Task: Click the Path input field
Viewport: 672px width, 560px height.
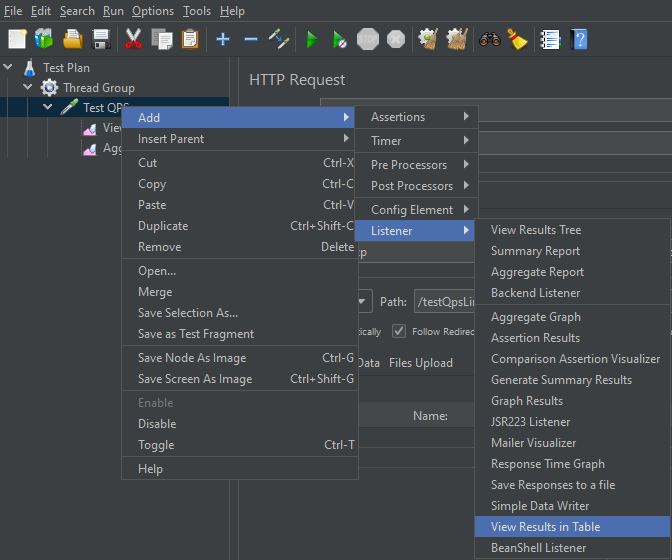Action: click(x=444, y=302)
